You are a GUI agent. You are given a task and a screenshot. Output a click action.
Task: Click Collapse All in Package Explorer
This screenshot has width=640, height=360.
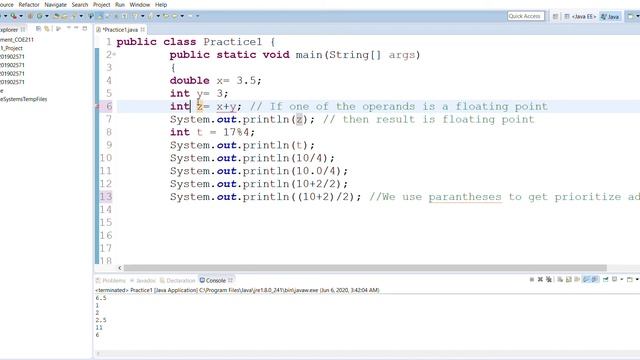click(x=38, y=29)
